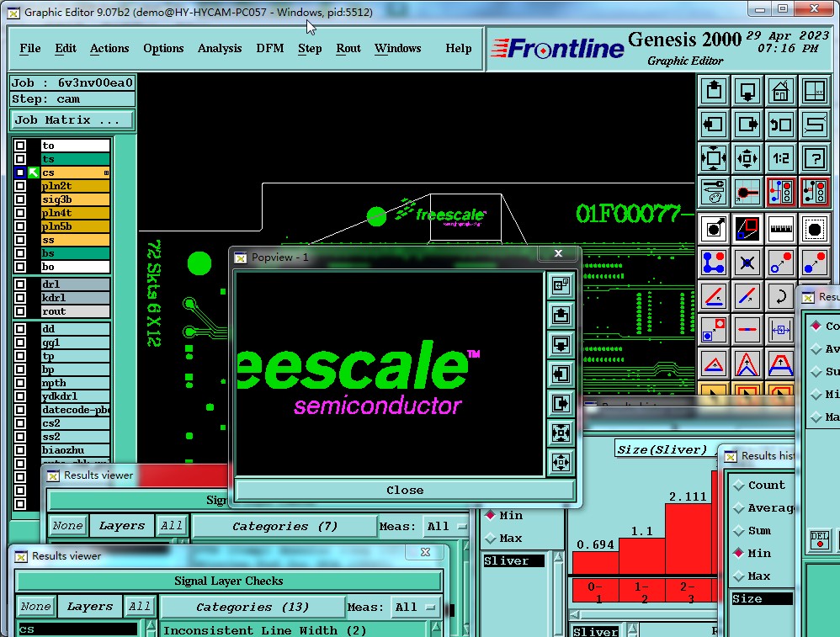Viewport: 840px width, 637px height.
Task: Click the 1:2 scale icon
Action: [781, 158]
